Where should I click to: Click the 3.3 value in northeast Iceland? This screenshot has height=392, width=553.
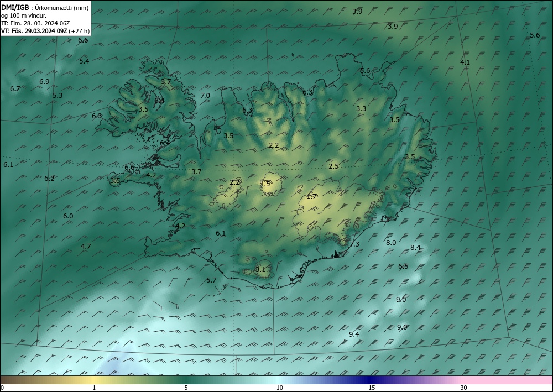pyautogui.click(x=361, y=108)
